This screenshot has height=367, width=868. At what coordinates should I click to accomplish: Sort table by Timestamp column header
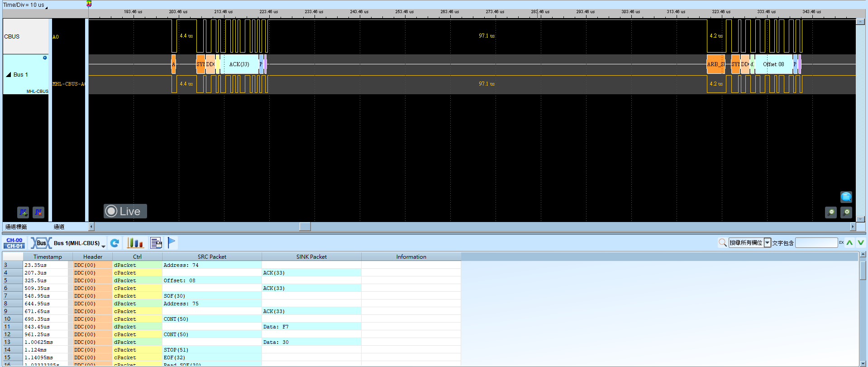[x=48, y=257]
